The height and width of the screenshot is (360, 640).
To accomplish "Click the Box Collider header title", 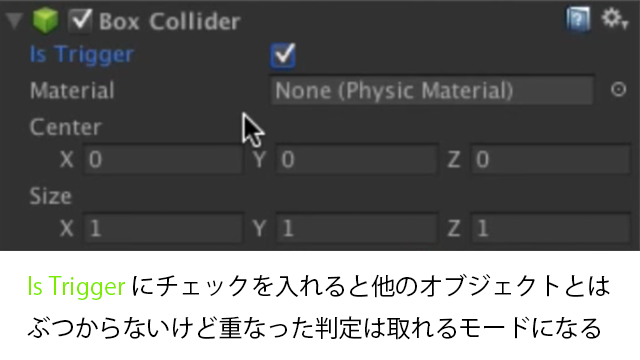I will tap(169, 21).
